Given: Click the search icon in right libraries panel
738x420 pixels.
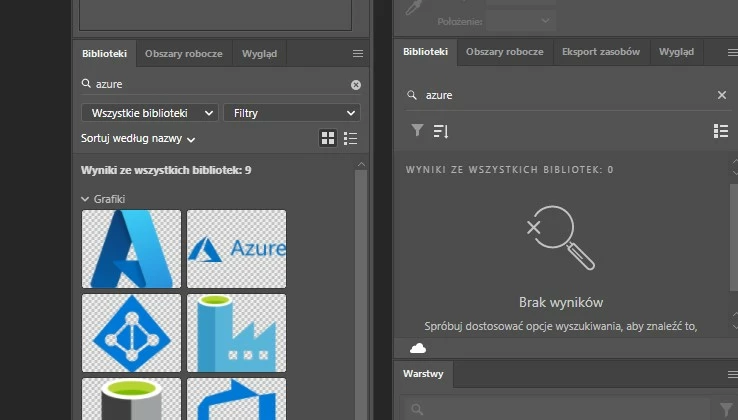Looking at the screenshot, I should pyautogui.click(x=412, y=95).
